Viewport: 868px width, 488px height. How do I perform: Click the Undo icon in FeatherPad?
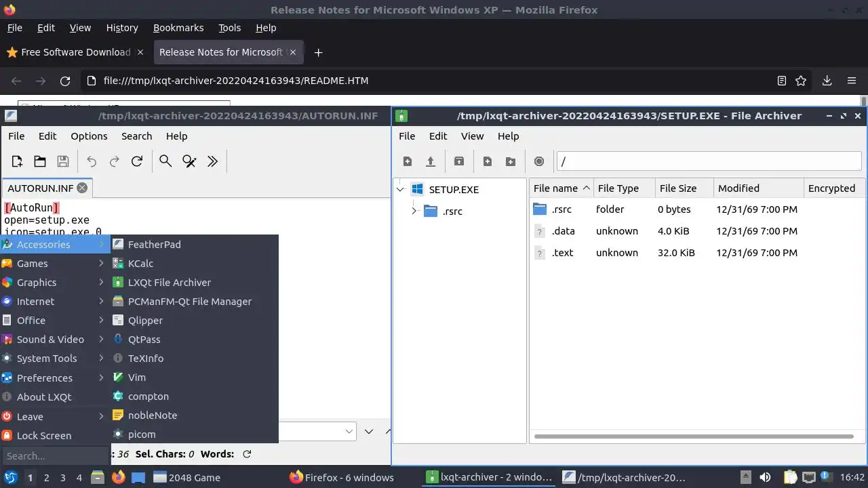pos(92,161)
